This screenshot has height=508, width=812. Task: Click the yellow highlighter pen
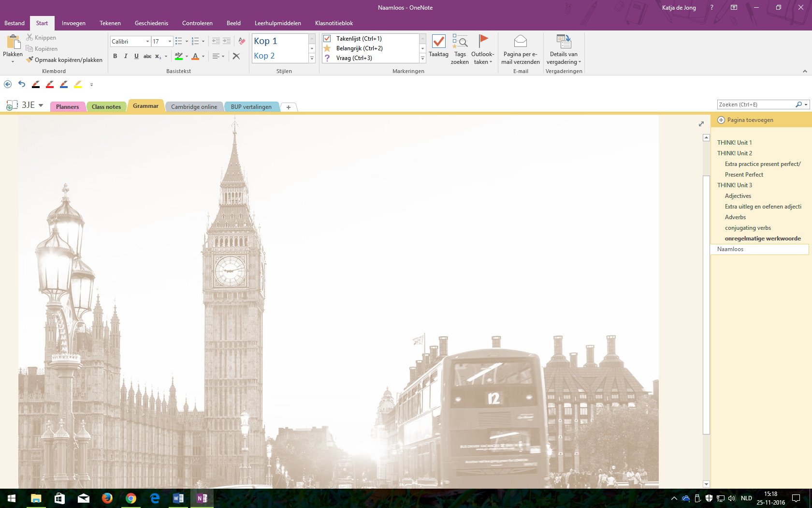click(78, 85)
